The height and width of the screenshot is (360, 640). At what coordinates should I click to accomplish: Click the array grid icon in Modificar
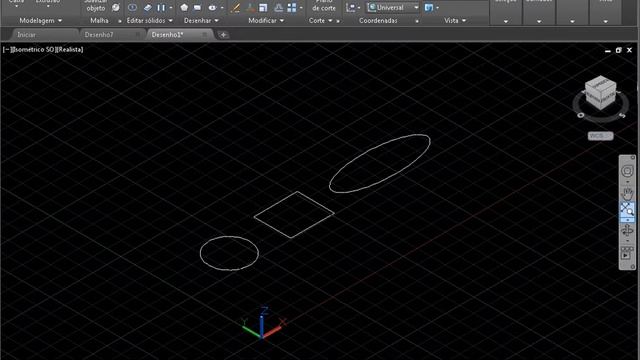(x=292, y=7)
